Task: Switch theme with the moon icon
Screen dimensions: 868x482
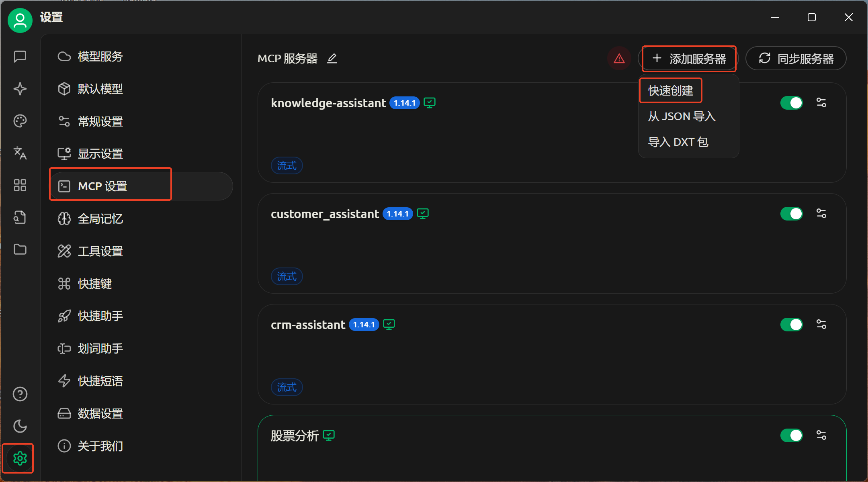Action: coord(20,426)
